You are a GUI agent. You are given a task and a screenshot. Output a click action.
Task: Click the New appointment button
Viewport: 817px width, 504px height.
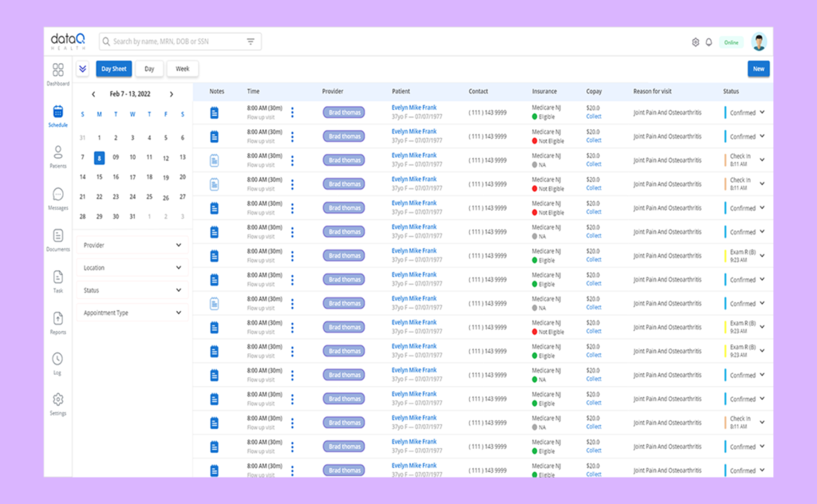[x=758, y=69]
